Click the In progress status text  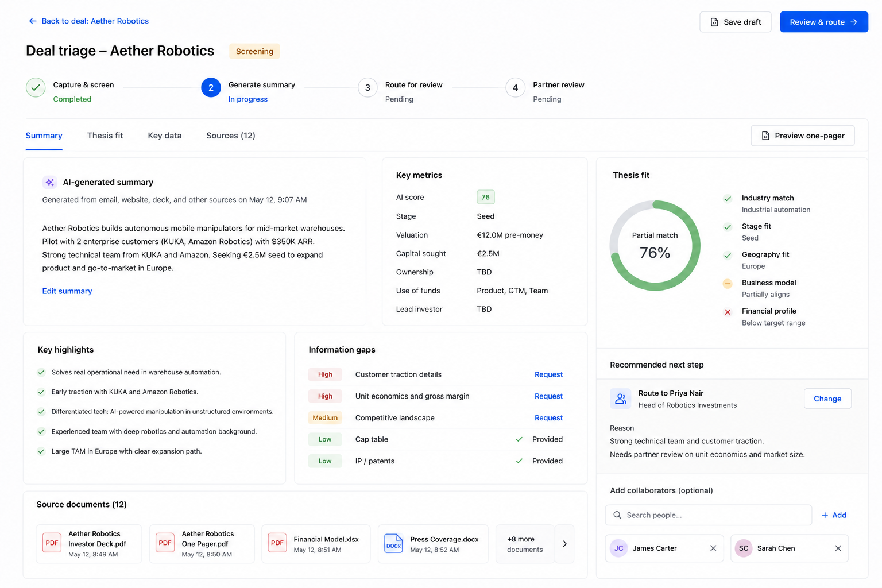coord(248,99)
